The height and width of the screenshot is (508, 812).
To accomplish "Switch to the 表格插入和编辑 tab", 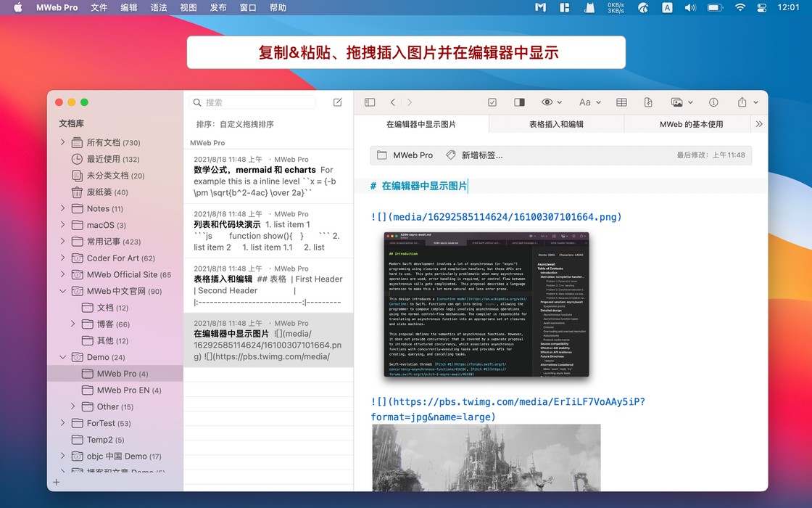I will (556, 124).
